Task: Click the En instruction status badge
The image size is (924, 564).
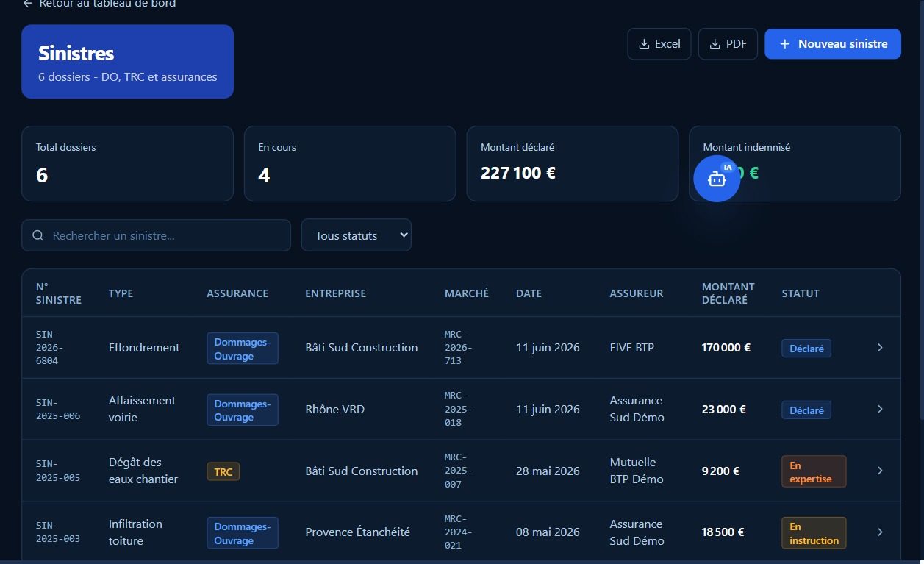Action: tap(814, 533)
